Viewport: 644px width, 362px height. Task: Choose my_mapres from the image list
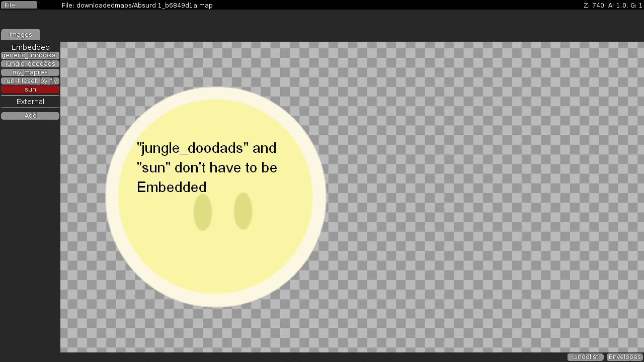pos(30,72)
